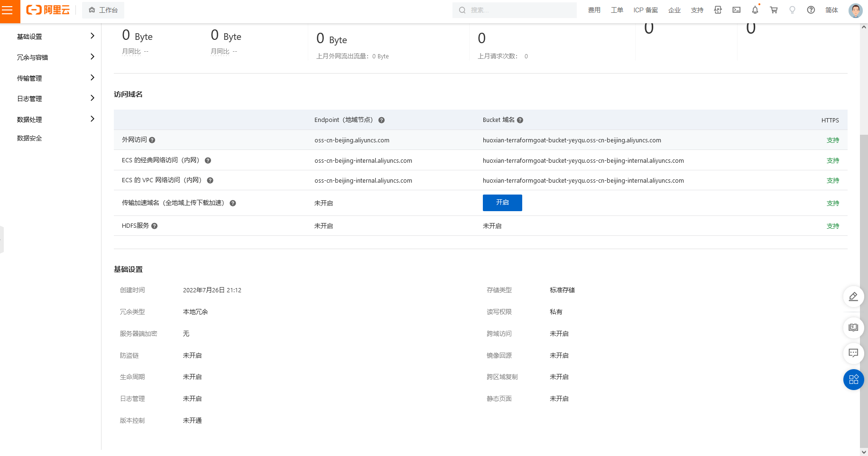Show help tooltip for 外网访问
Screen dimensions: 868x456
point(152,140)
